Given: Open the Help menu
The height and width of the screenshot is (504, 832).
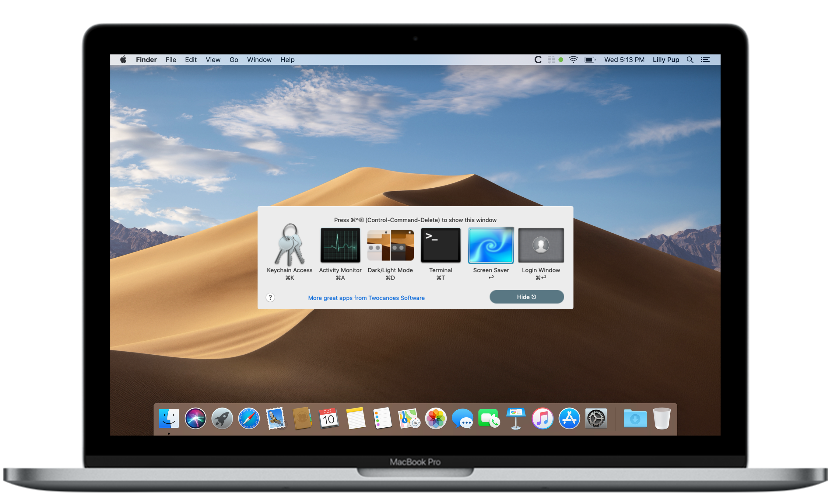Looking at the screenshot, I should (287, 60).
